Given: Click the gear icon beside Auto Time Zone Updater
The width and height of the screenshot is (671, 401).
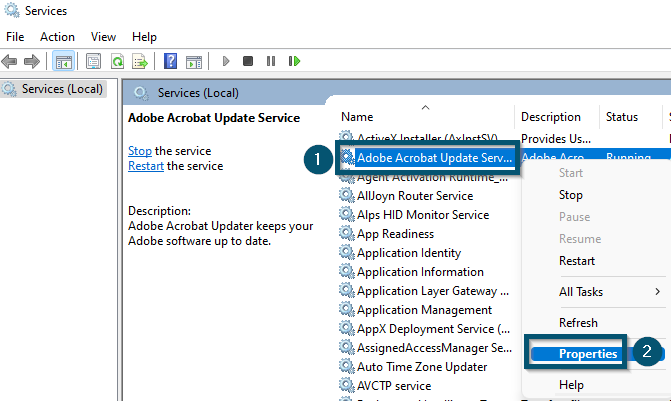Looking at the screenshot, I should [347, 366].
